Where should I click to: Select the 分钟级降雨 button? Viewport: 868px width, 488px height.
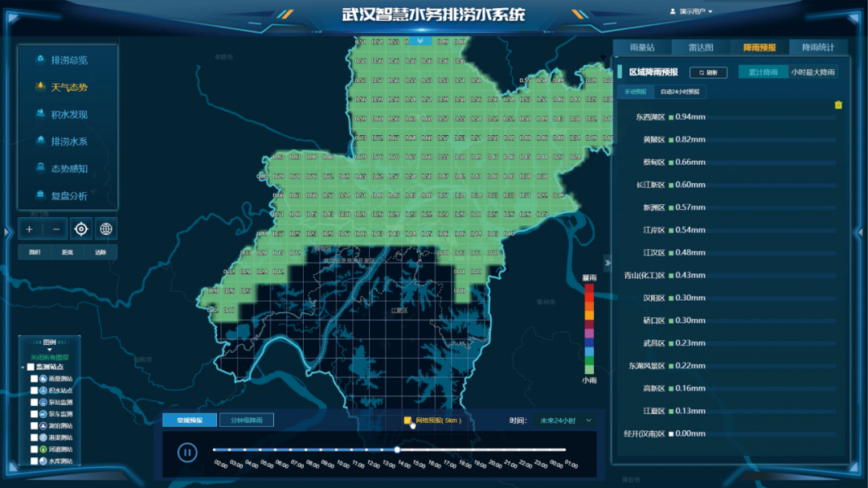coord(246,420)
